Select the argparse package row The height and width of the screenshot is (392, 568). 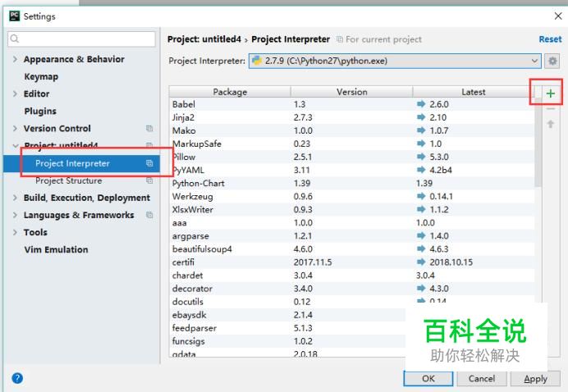click(x=352, y=236)
